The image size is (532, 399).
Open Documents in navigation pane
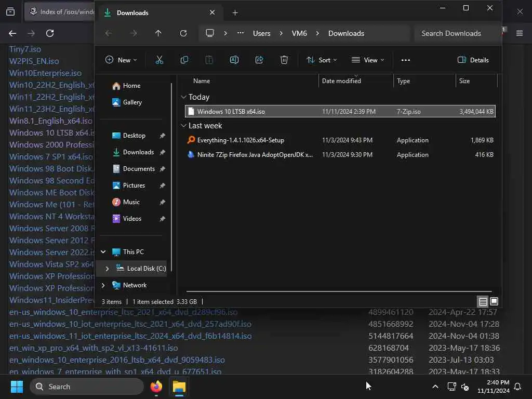(138, 169)
